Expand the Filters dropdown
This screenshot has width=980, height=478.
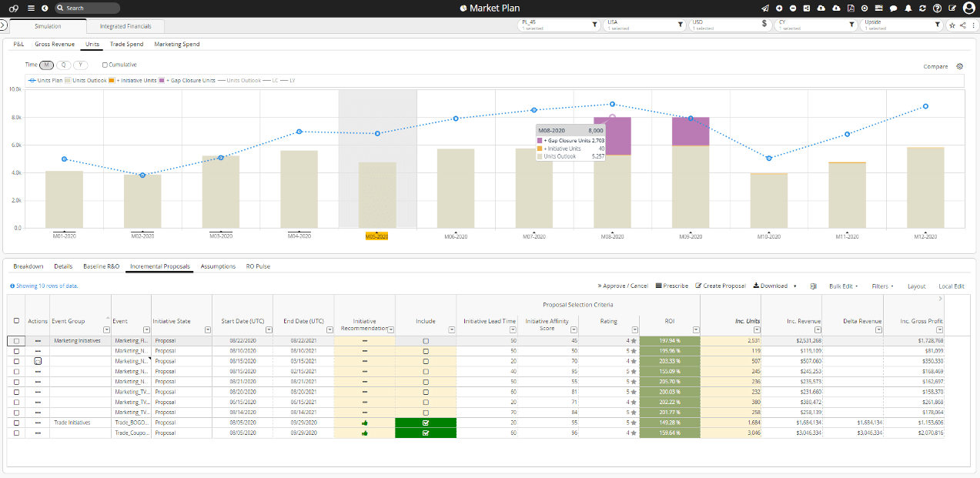click(x=882, y=286)
